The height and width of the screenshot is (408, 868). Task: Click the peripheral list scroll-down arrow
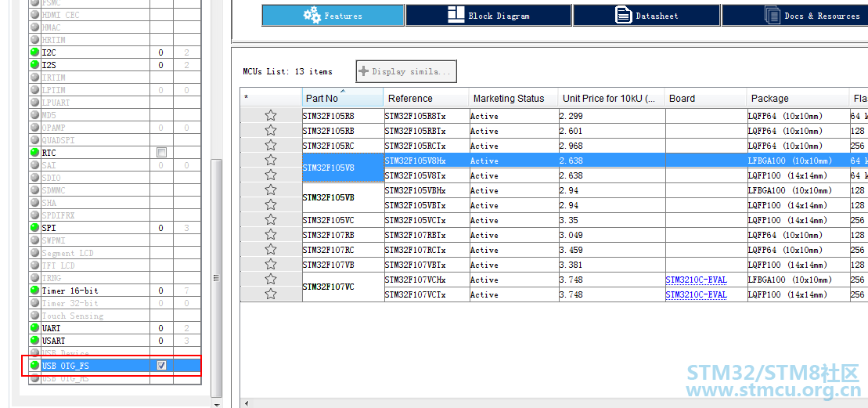pos(217,404)
